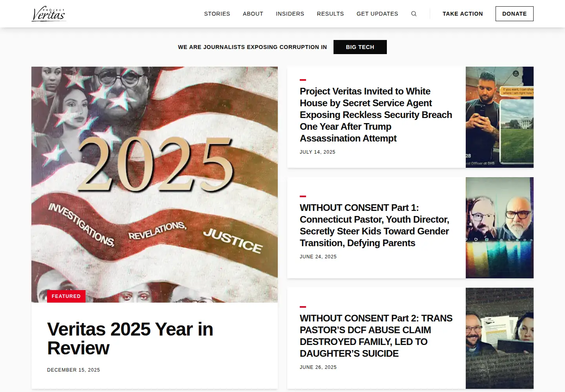Open the Stories menu item
565x392 pixels.
(217, 14)
